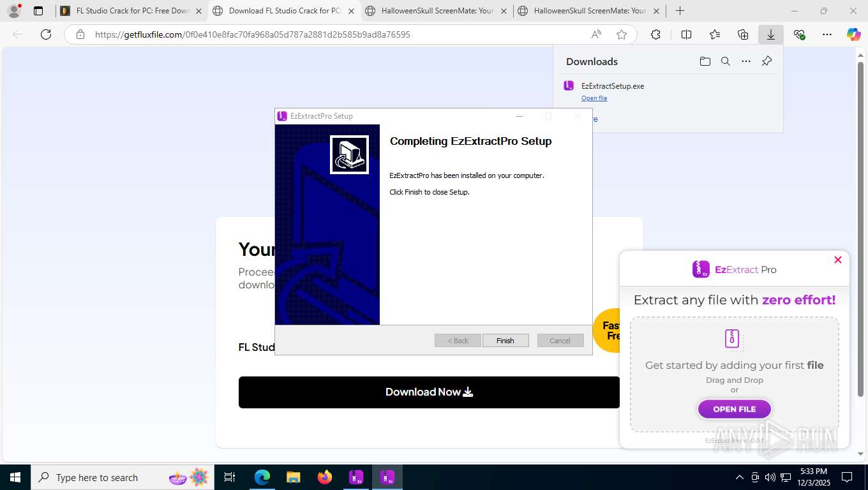Add page to favorites star icon
The width and height of the screenshot is (868, 490).
622,34
